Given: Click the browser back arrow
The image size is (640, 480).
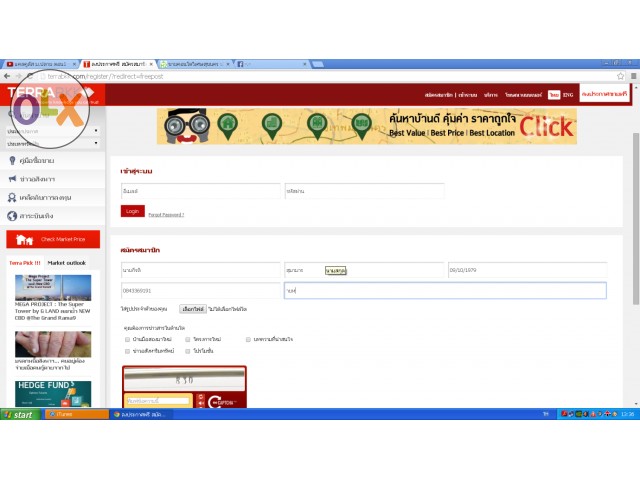Looking at the screenshot, I should [x=7, y=76].
